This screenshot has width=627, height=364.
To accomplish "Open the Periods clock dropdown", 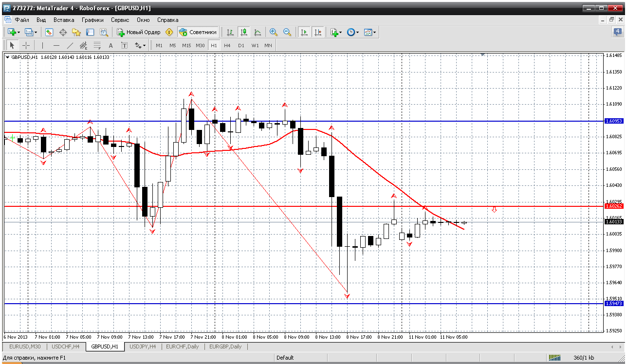I will tap(353, 32).
